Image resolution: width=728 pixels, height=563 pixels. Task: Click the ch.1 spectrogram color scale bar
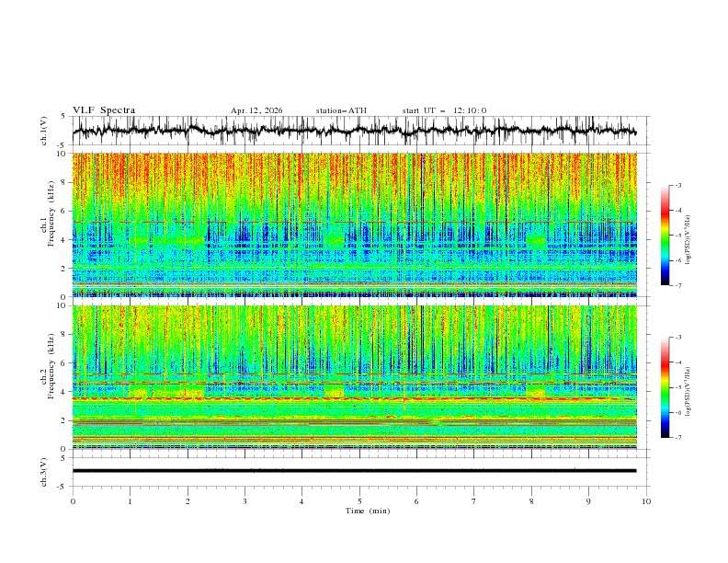665,236
